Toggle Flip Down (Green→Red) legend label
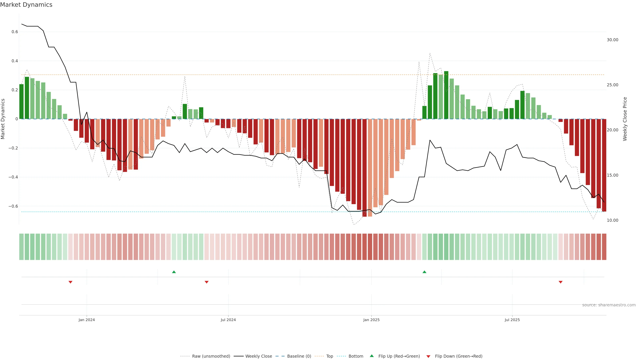Screen dimensions: 644x362 459,356
